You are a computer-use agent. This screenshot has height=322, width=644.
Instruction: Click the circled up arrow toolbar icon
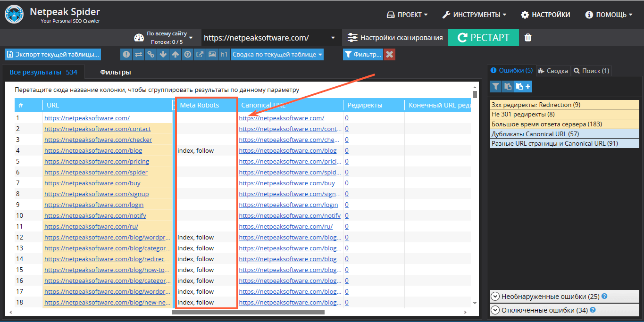tap(187, 54)
